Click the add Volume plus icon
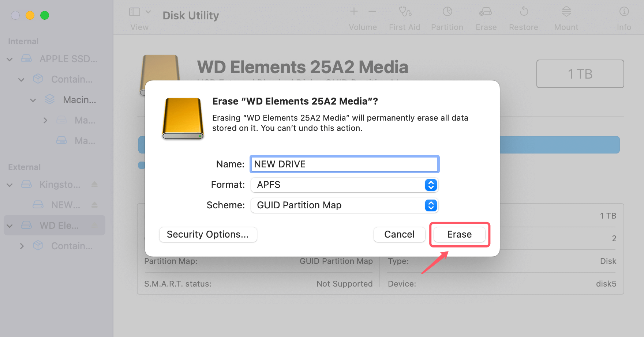The image size is (644, 337). tap(354, 12)
